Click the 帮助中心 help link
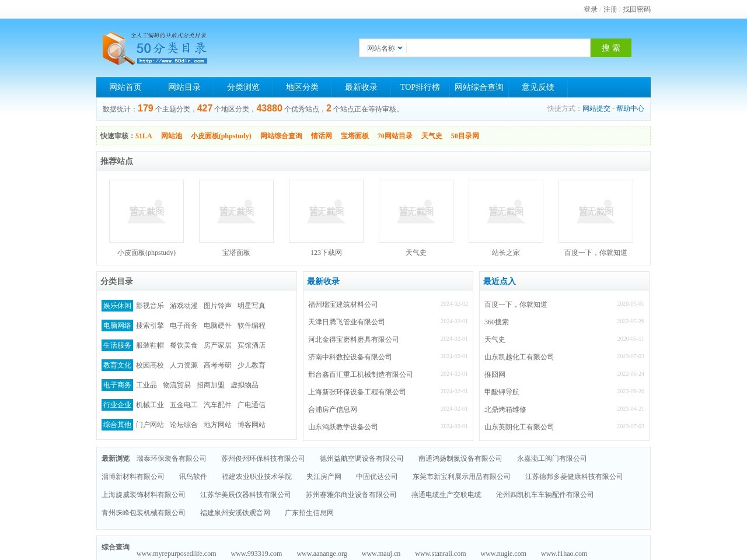This screenshot has width=747, height=560. [x=630, y=108]
